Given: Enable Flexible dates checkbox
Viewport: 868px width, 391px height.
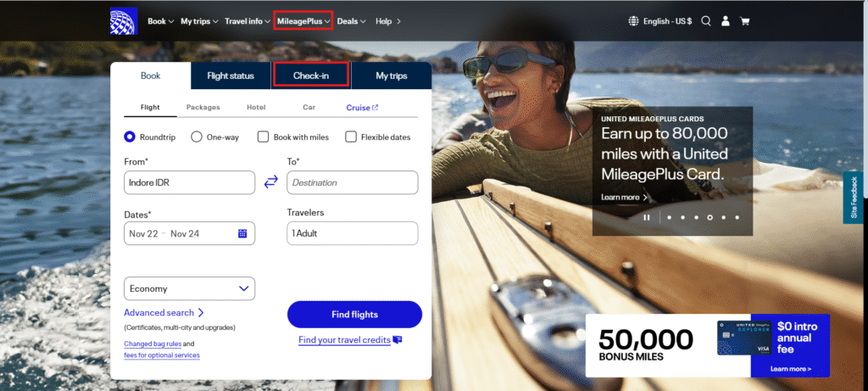Looking at the screenshot, I should pyautogui.click(x=350, y=137).
